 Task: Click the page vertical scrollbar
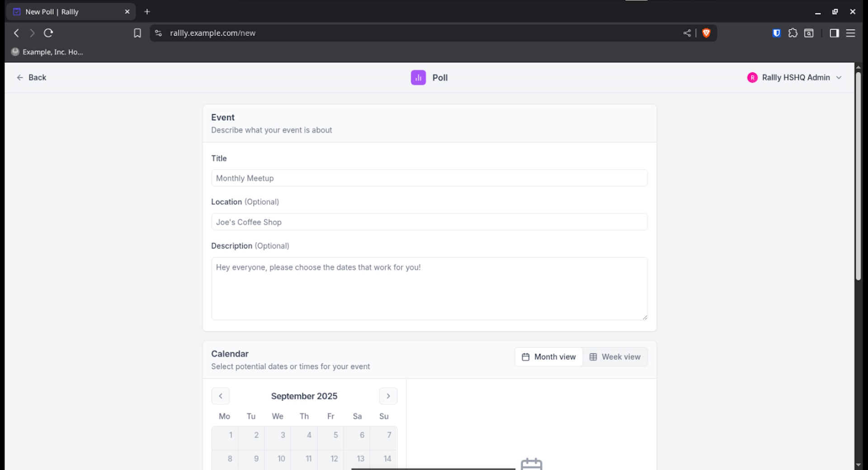point(858,176)
